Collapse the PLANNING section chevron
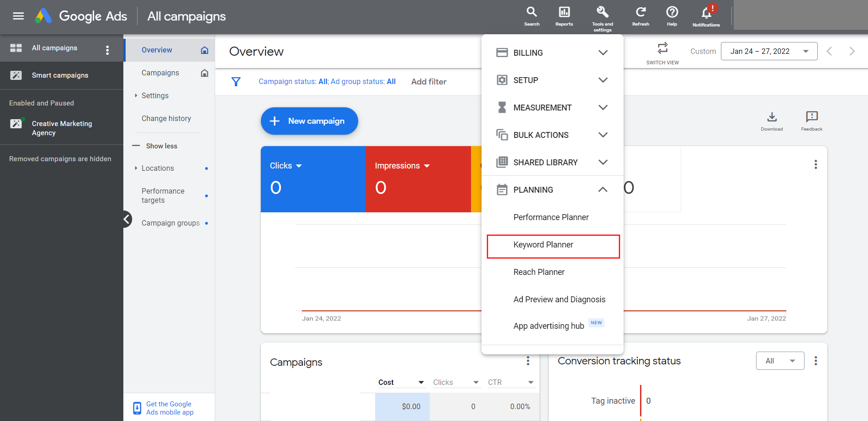This screenshot has width=868, height=421. tap(603, 189)
